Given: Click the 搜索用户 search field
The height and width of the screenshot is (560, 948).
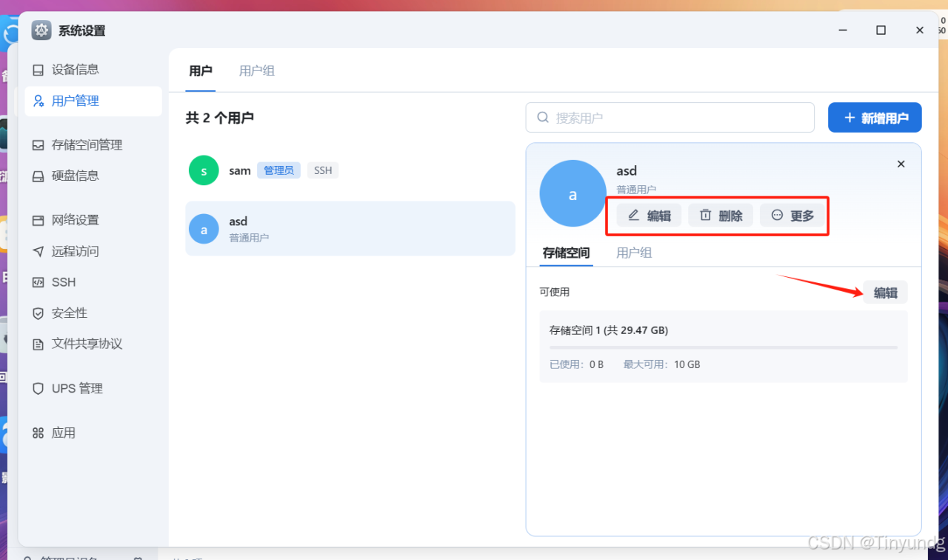Looking at the screenshot, I should tap(669, 117).
